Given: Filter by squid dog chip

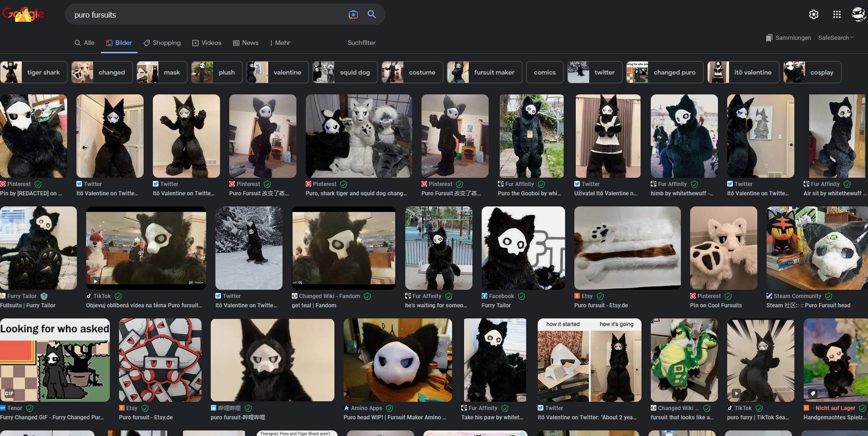Looking at the screenshot, I should click(x=345, y=72).
